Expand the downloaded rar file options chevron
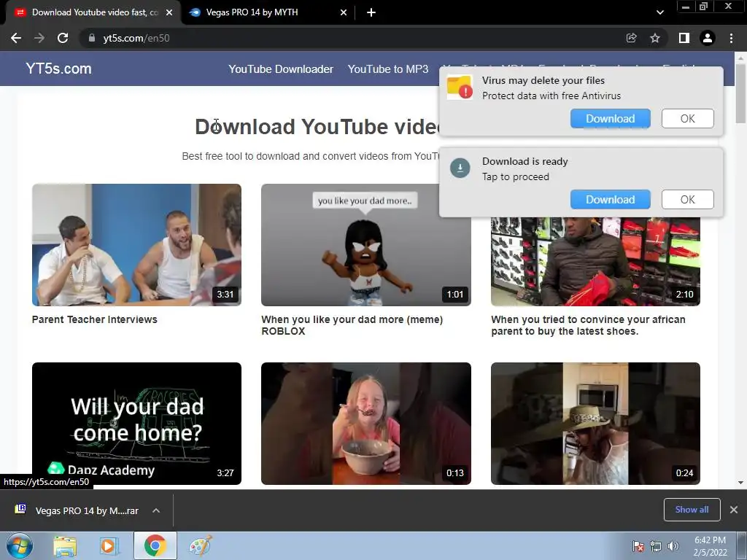747x560 pixels. (156, 510)
